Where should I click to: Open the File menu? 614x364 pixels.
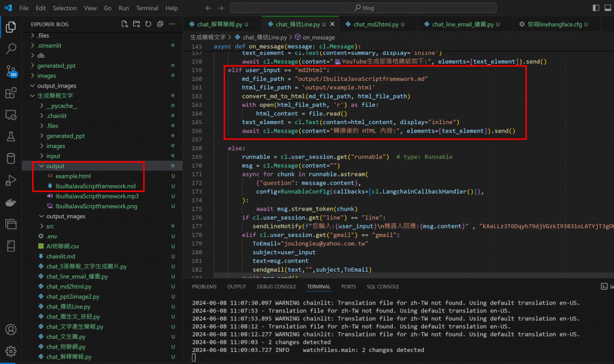[24, 8]
